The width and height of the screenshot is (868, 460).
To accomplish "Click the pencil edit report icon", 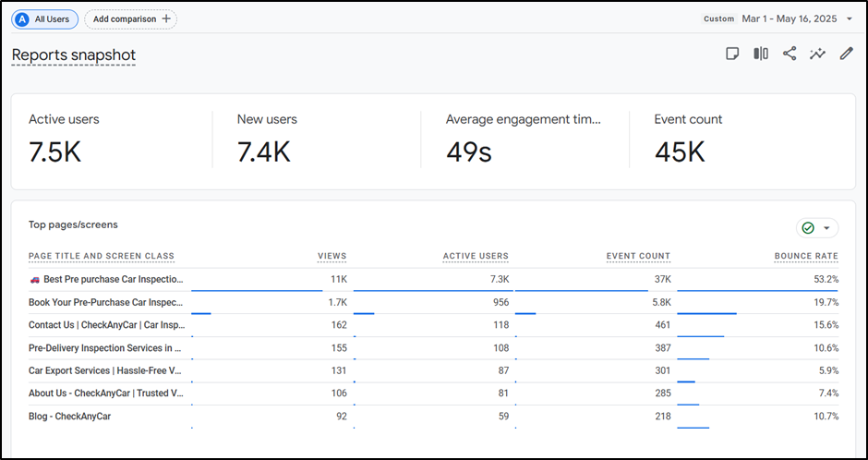I will [846, 54].
